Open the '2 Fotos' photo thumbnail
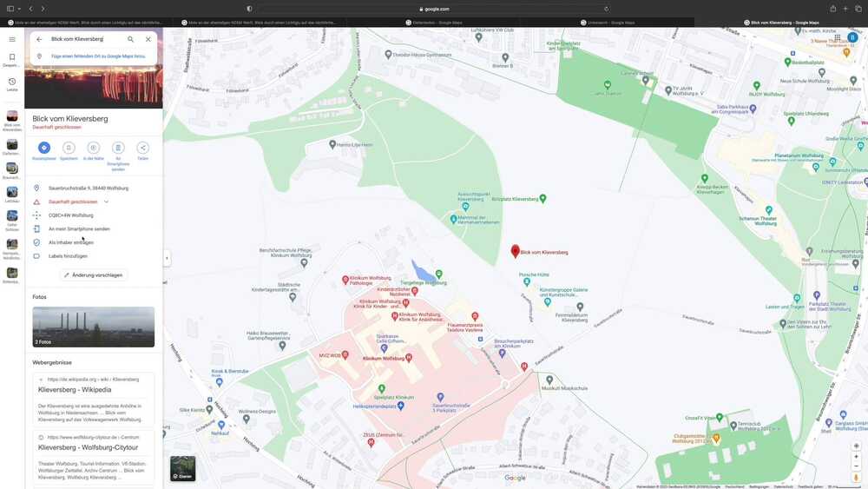The width and height of the screenshot is (868, 489). 94,327
